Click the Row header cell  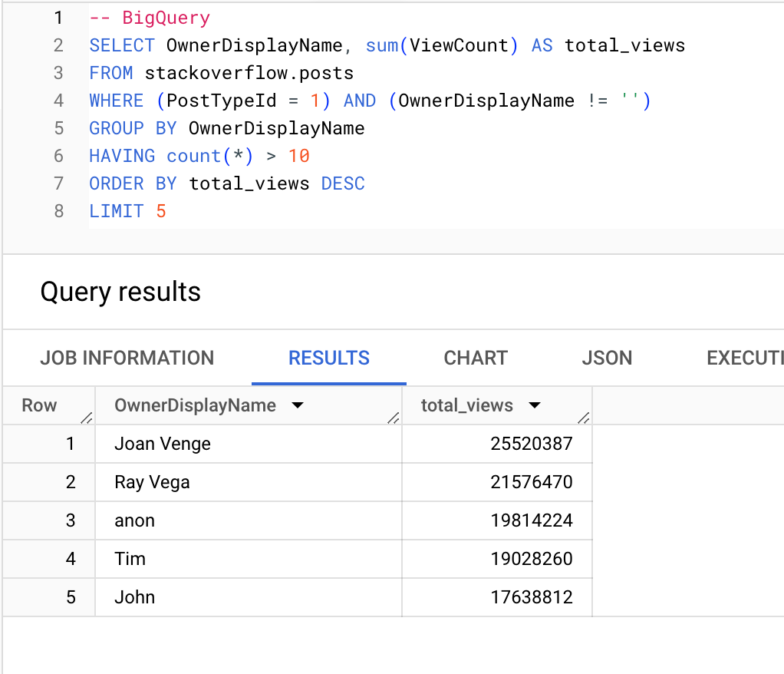point(37,405)
